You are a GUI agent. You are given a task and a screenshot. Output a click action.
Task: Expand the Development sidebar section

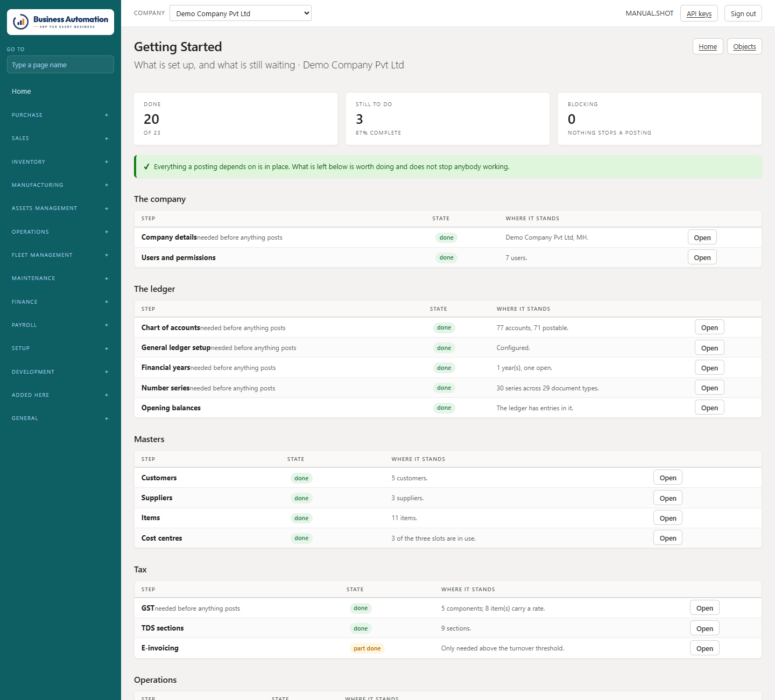pos(60,372)
